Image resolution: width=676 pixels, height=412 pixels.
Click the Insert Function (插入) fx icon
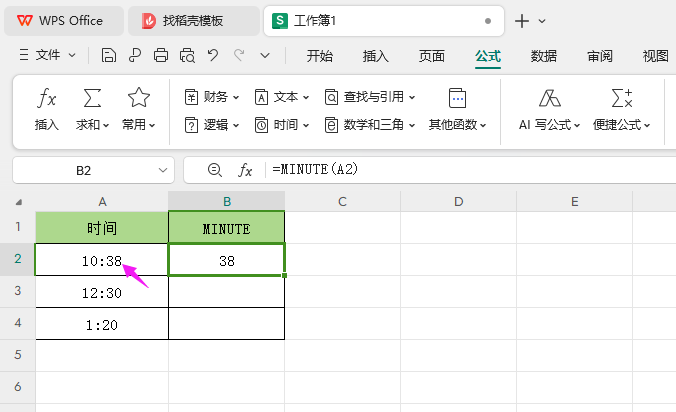pyautogui.click(x=47, y=98)
